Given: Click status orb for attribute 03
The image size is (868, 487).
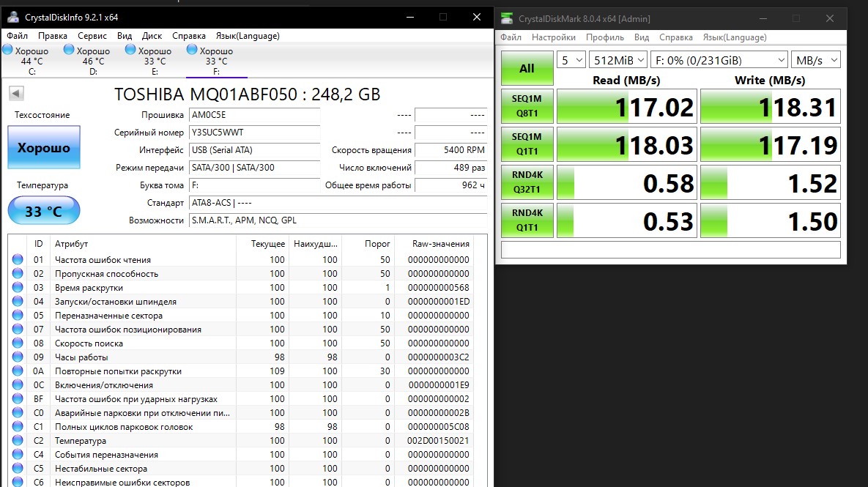Looking at the screenshot, I should tap(18, 287).
